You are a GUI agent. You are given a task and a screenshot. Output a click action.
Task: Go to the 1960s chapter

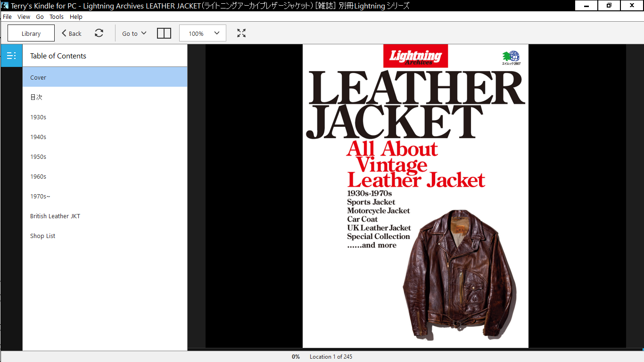pos(105,176)
